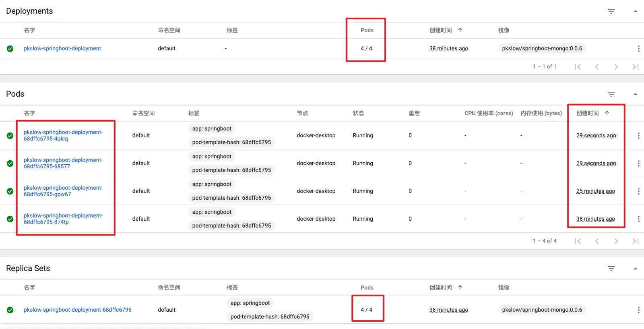Screen dimensions: 644x329
Task: Open actions menu for pod 68dffc6795-gpw67
Action: 638,191
